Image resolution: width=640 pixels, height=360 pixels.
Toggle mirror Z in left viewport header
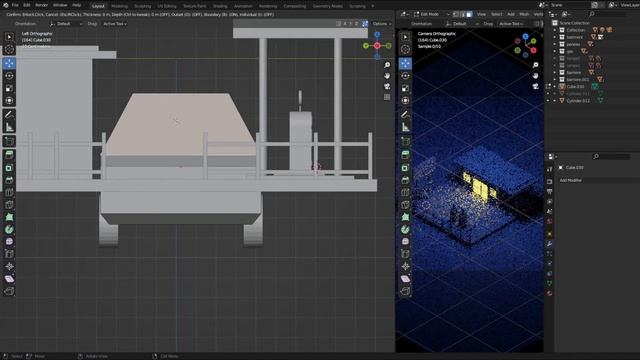point(356,24)
